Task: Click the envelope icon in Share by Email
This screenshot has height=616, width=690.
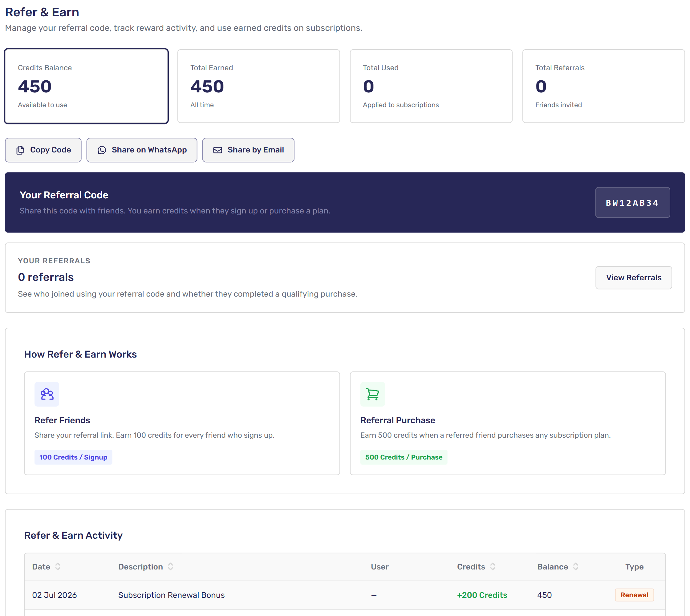Action: click(218, 150)
